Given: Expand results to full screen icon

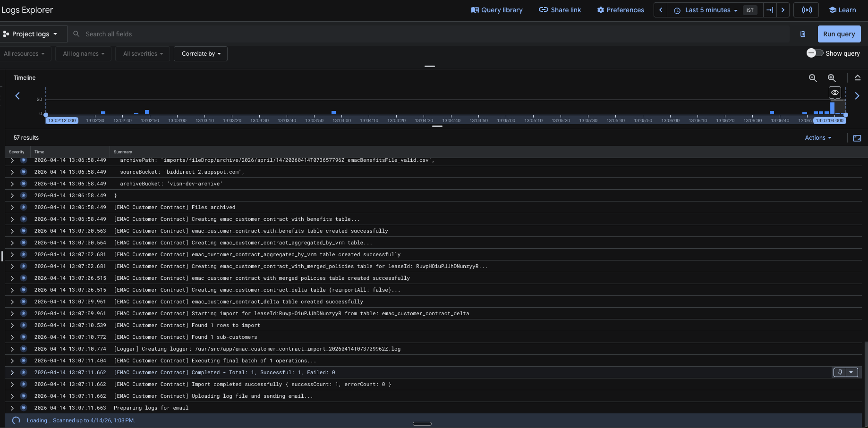Looking at the screenshot, I should [857, 138].
